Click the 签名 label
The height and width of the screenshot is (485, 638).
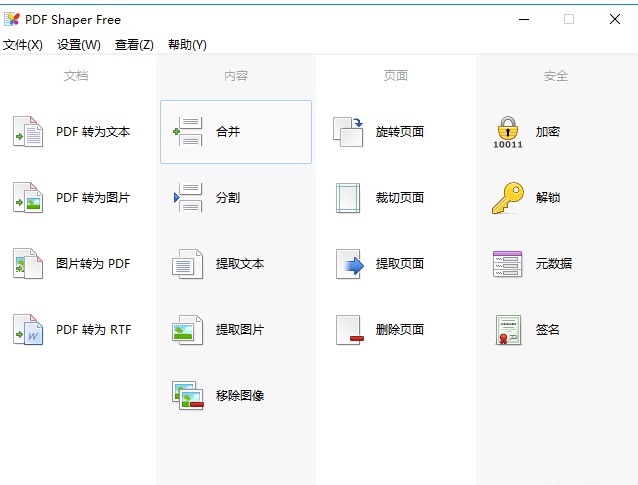pyautogui.click(x=548, y=329)
